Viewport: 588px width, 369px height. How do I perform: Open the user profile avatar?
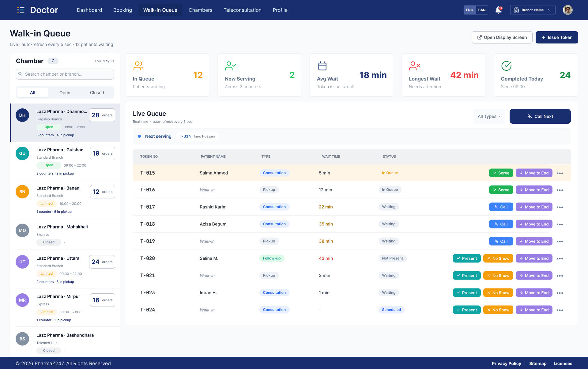pyautogui.click(x=567, y=10)
